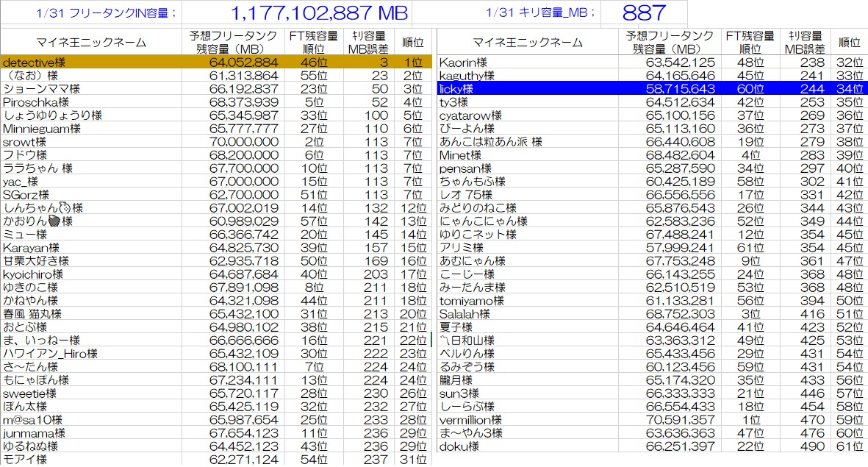This screenshot has height=467, width=868.
Task: Select the 'sun3様' nickname
Action: click(528, 393)
